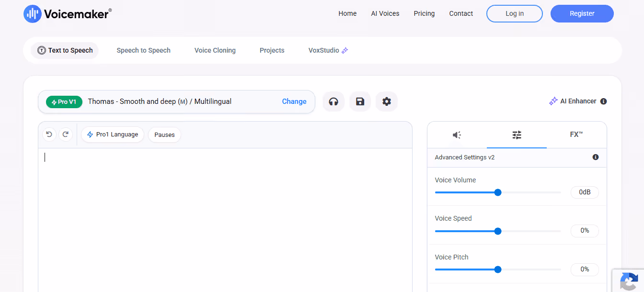Image resolution: width=644 pixels, height=292 pixels.
Task: Open the Projects tab
Action: click(272, 50)
